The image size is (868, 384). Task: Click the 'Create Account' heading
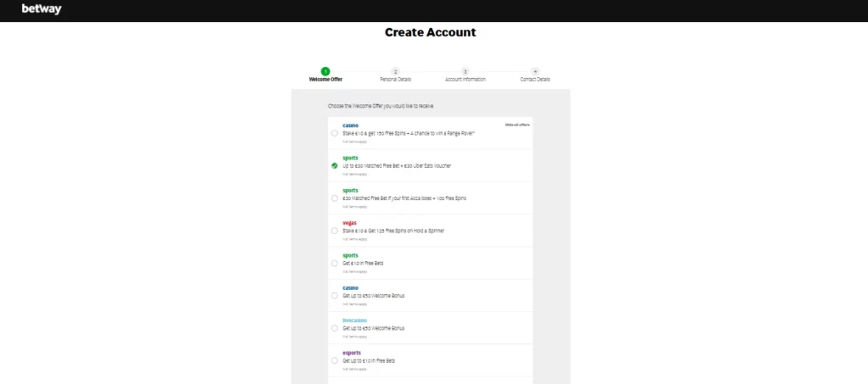coord(430,32)
